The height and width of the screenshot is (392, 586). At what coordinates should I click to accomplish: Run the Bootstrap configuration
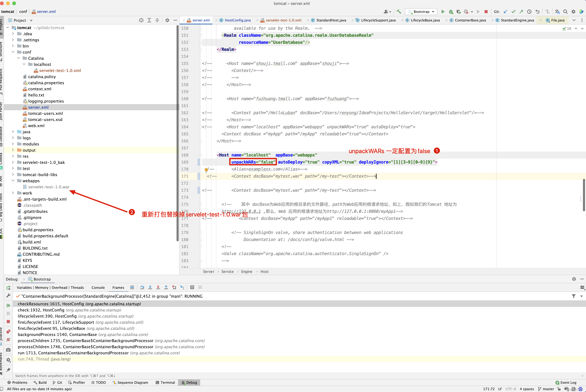tap(443, 11)
